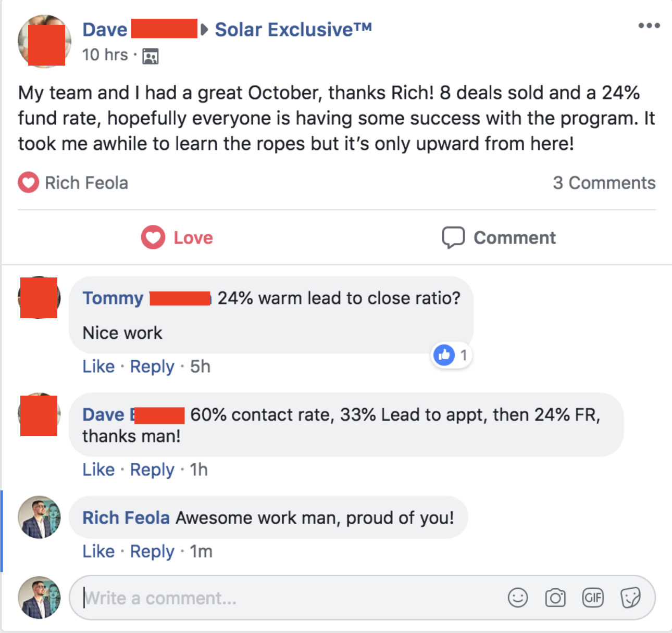Open the three-dot post options menu
The image size is (672, 633).
tap(649, 26)
